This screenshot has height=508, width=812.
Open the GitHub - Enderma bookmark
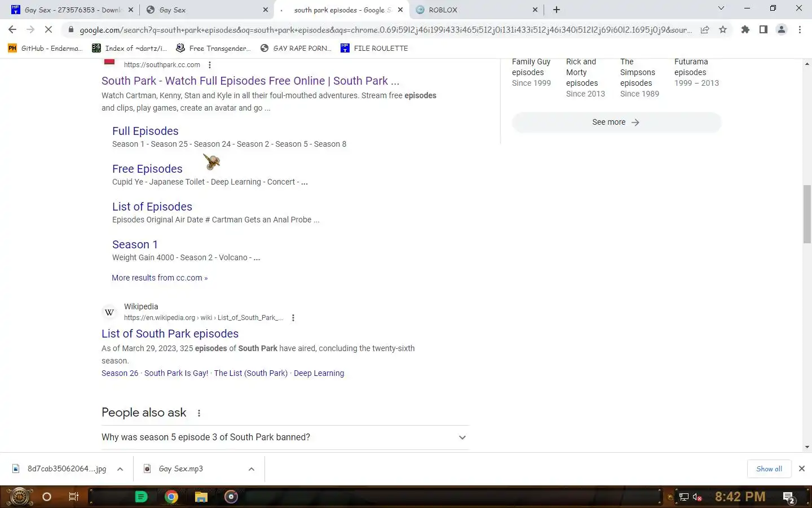click(x=45, y=48)
